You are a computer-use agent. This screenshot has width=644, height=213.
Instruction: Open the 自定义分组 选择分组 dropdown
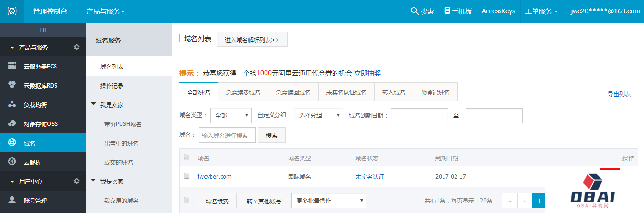point(318,115)
